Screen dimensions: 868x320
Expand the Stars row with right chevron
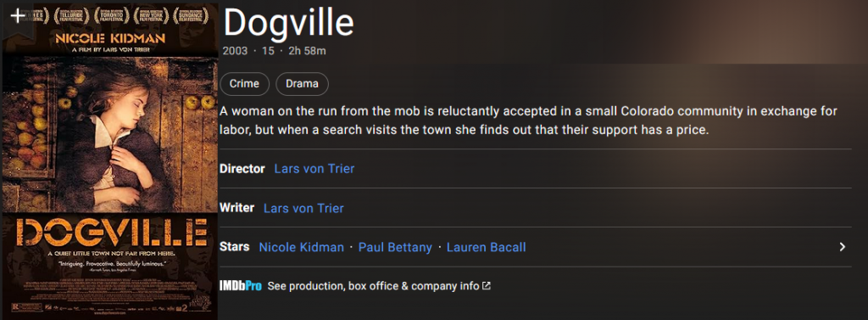click(842, 247)
